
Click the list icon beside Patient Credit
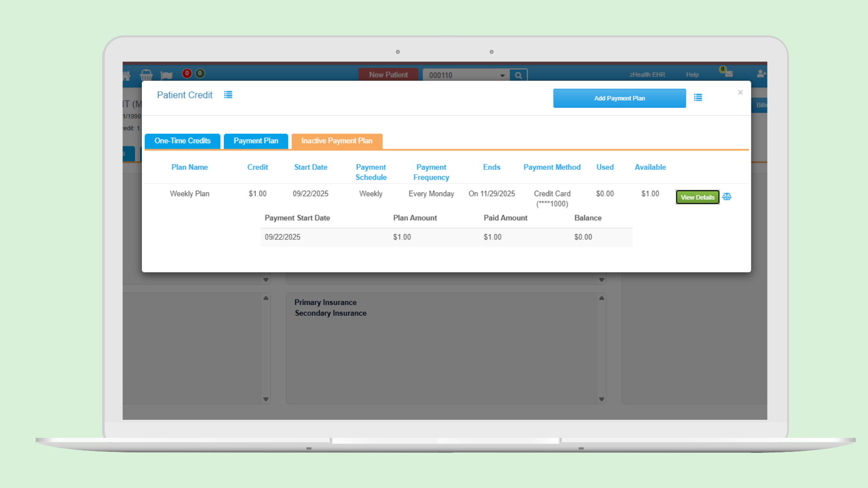click(x=228, y=95)
